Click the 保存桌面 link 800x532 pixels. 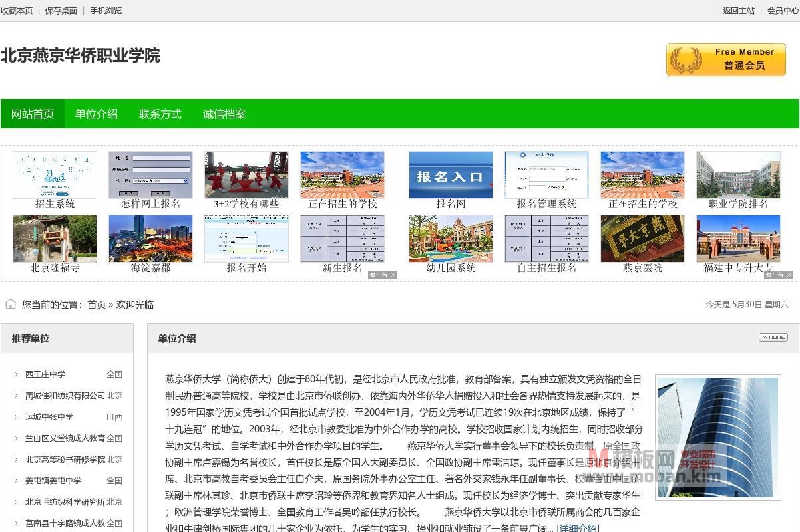coord(61,11)
